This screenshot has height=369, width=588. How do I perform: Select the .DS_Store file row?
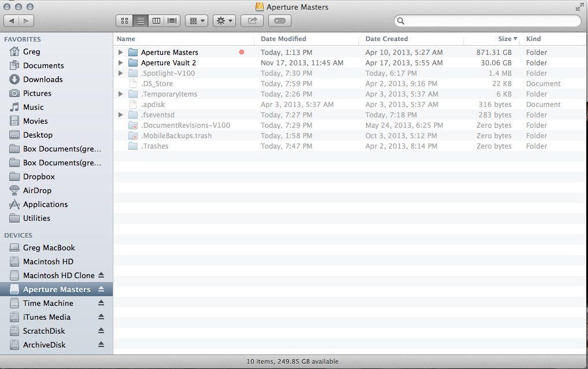click(x=350, y=84)
